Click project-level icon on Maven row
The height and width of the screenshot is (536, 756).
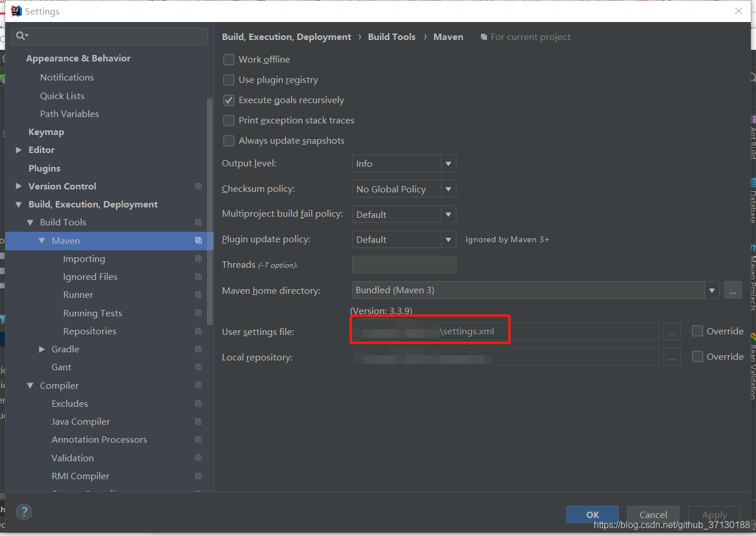click(x=198, y=240)
